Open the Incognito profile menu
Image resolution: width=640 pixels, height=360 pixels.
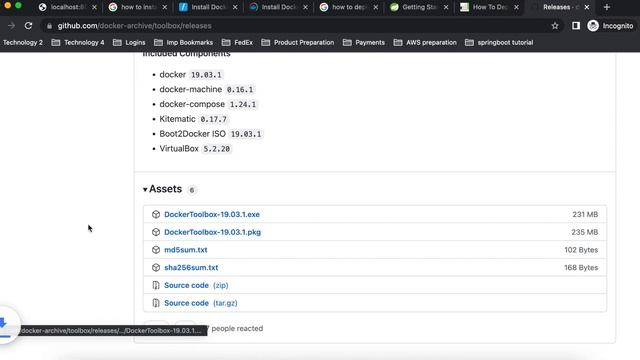pyautogui.click(x=610, y=26)
